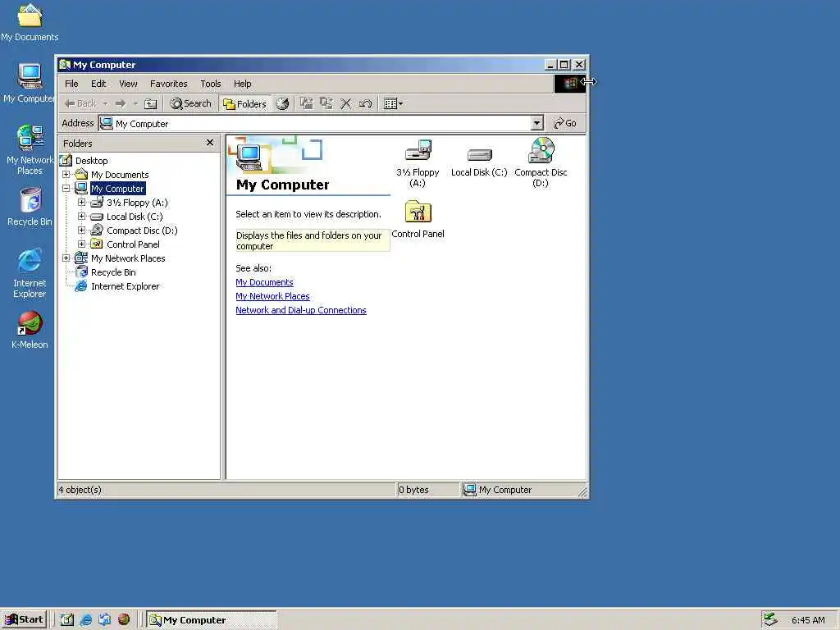Expand Compact Disc (D:) tree node
Viewport: 840px width, 630px height.
point(81,230)
